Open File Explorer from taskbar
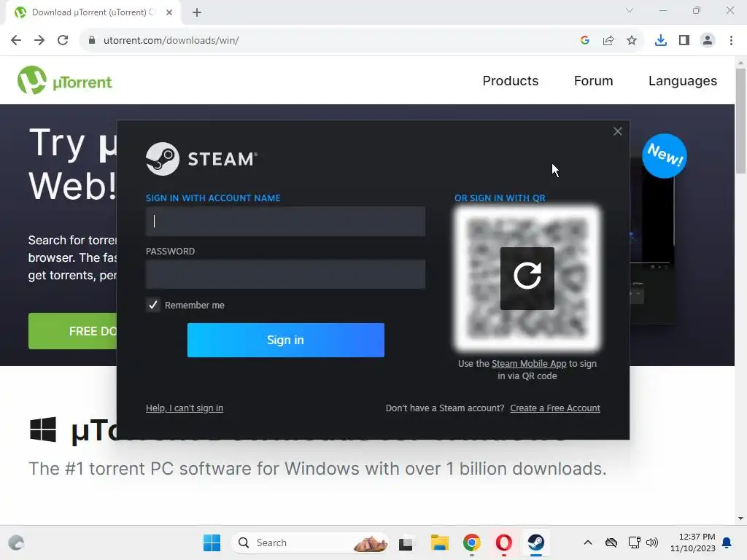The width and height of the screenshot is (747, 560). coord(439,542)
